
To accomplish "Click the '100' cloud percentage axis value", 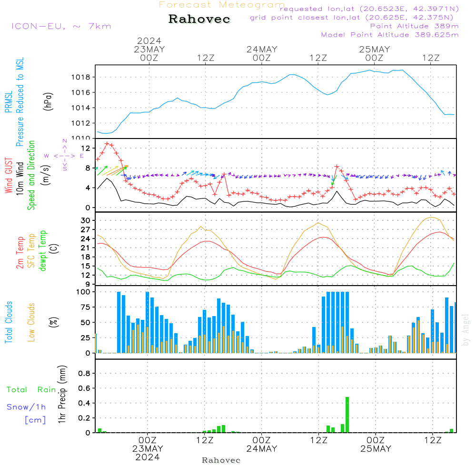I will pos(83,292).
